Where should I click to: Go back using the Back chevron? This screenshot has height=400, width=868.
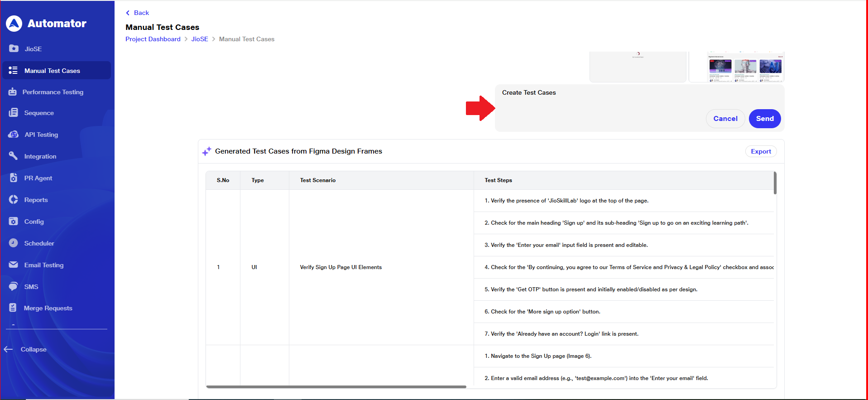click(x=128, y=13)
